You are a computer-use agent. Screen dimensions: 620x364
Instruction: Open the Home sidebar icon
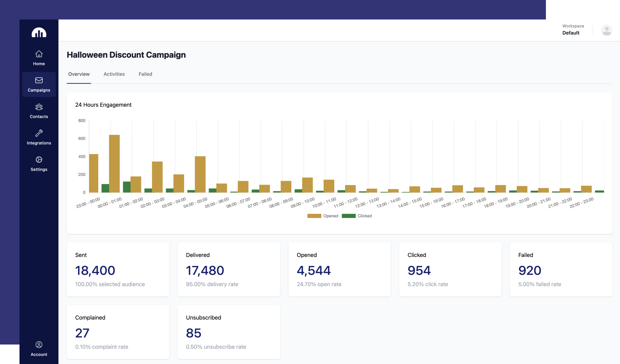click(x=39, y=54)
